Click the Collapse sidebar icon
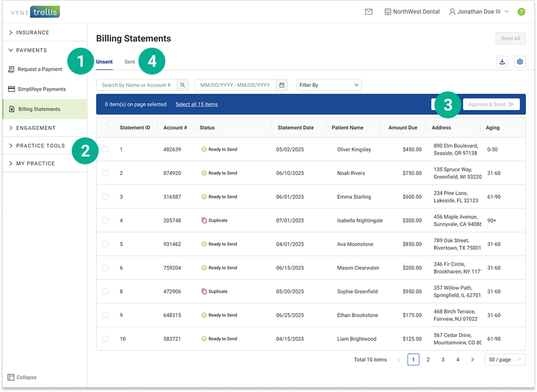The width and height of the screenshot is (537, 392). tap(11, 377)
